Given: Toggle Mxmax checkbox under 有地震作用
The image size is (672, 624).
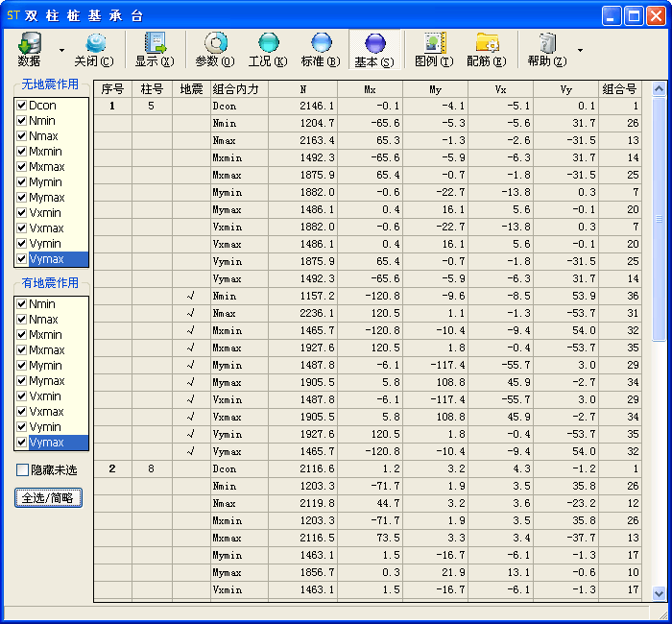Looking at the screenshot, I should tap(21, 349).
